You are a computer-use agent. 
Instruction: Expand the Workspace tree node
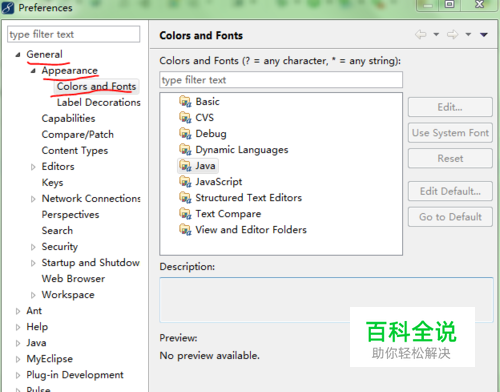[x=33, y=295]
